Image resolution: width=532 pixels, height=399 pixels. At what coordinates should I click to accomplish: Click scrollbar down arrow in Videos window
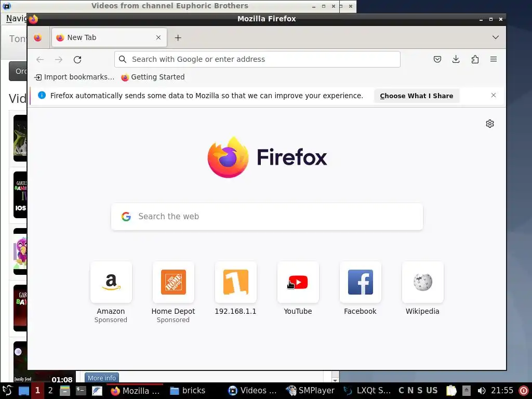(335, 380)
